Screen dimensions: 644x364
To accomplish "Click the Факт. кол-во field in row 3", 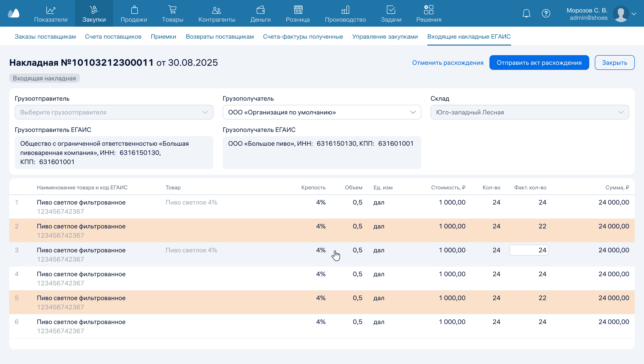I will [x=529, y=250].
